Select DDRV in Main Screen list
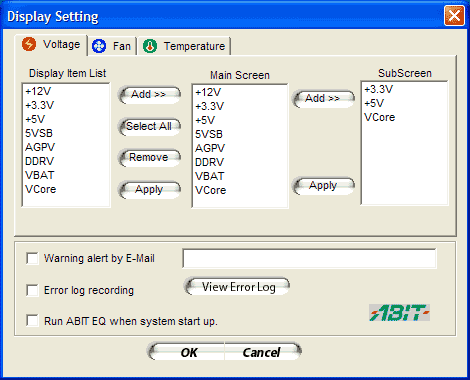Screen dimensions: 470x380 point(209,162)
